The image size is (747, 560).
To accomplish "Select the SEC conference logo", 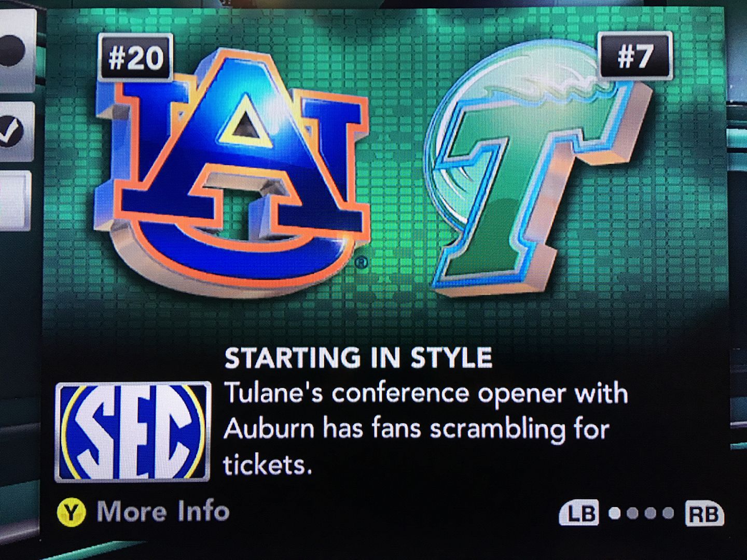I will pos(132,432).
